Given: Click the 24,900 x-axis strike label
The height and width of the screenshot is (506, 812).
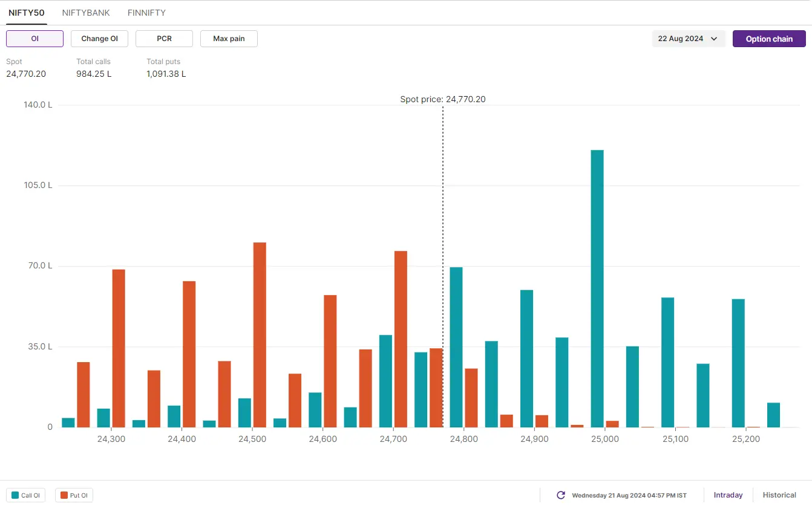Looking at the screenshot, I should [x=534, y=439].
